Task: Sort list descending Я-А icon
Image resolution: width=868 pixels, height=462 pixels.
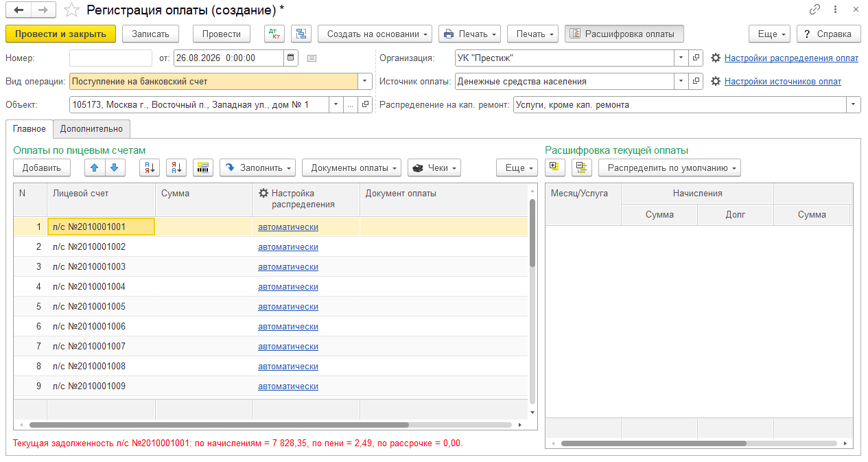Action: (x=176, y=168)
